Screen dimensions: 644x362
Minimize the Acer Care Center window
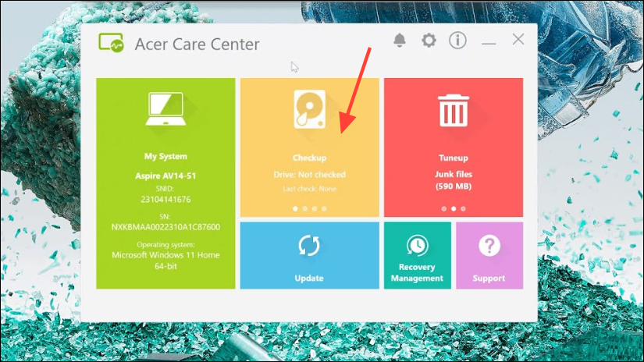pyautogui.click(x=489, y=43)
